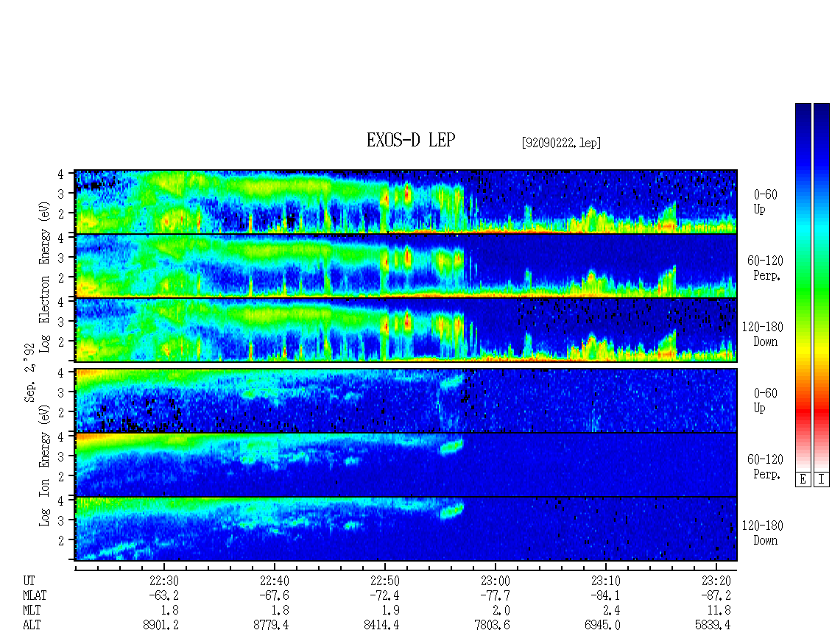Open the ion 0-60 Up spectrogram panel
This screenshot has width=832, height=644.
[x=406, y=400]
